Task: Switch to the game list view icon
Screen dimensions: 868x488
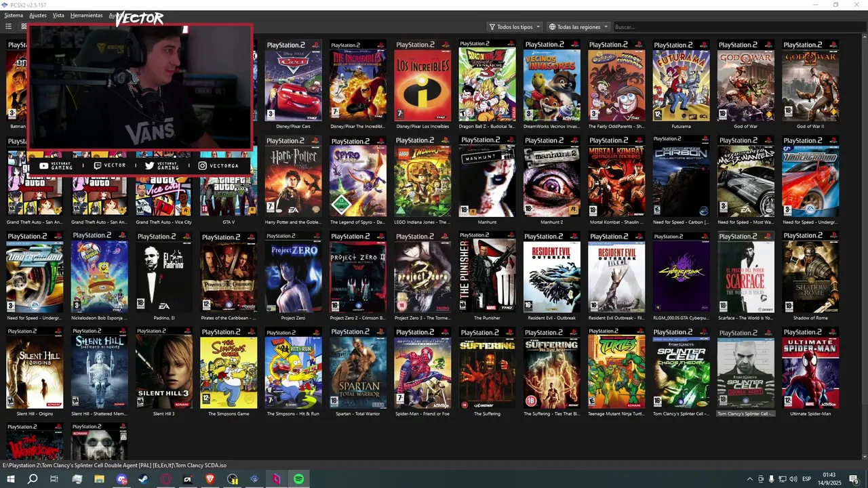Action: pos(8,26)
